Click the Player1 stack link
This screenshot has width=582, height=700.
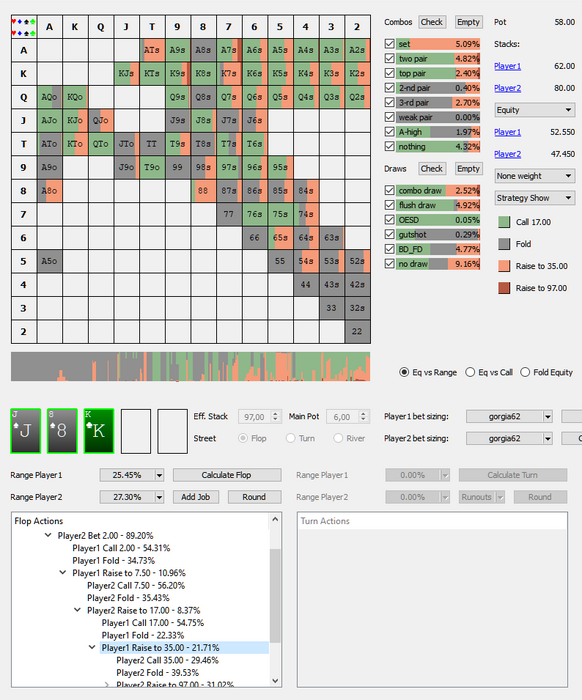(507, 66)
